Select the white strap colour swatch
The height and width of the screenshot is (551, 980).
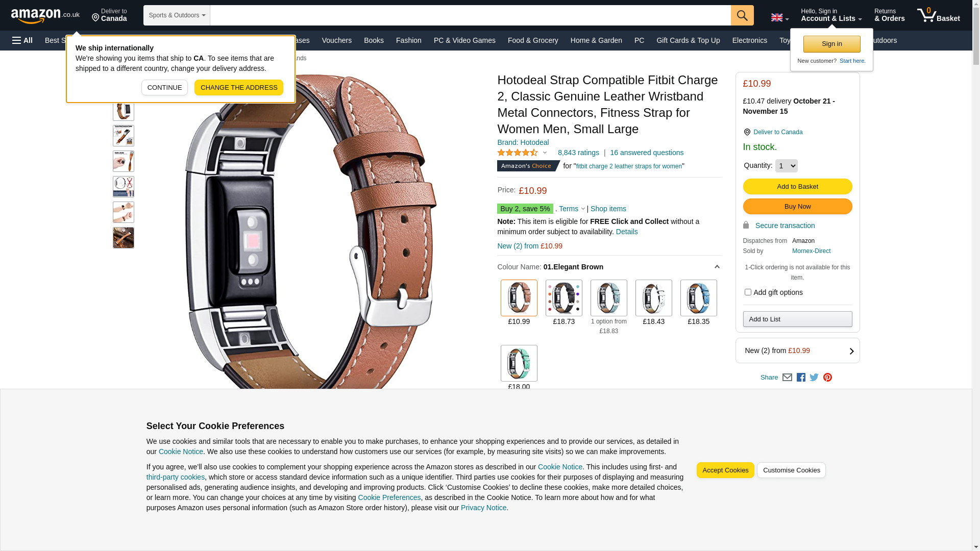click(x=654, y=298)
